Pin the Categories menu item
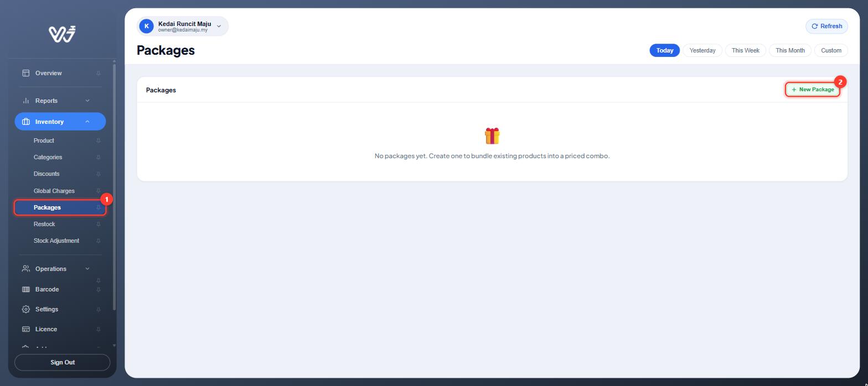868x386 pixels. click(x=99, y=157)
